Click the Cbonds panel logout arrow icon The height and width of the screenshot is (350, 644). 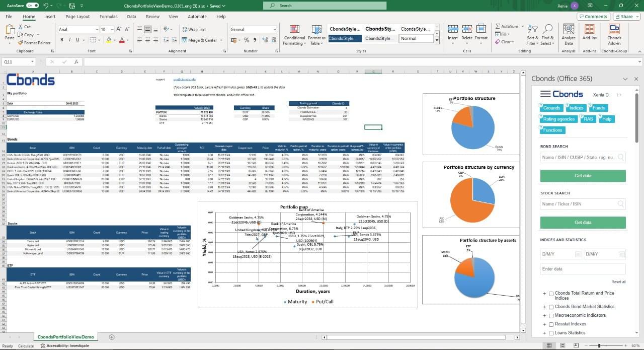point(619,95)
